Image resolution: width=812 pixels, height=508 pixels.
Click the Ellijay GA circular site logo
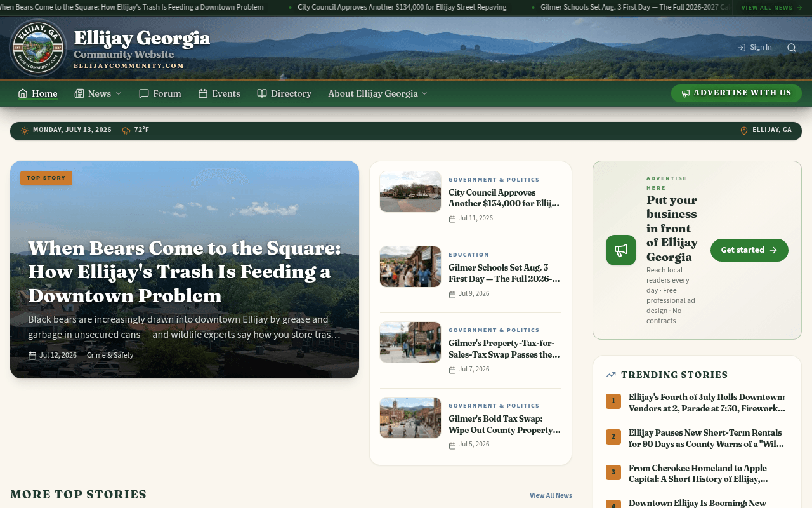pyautogui.click(x=38, y=48)
